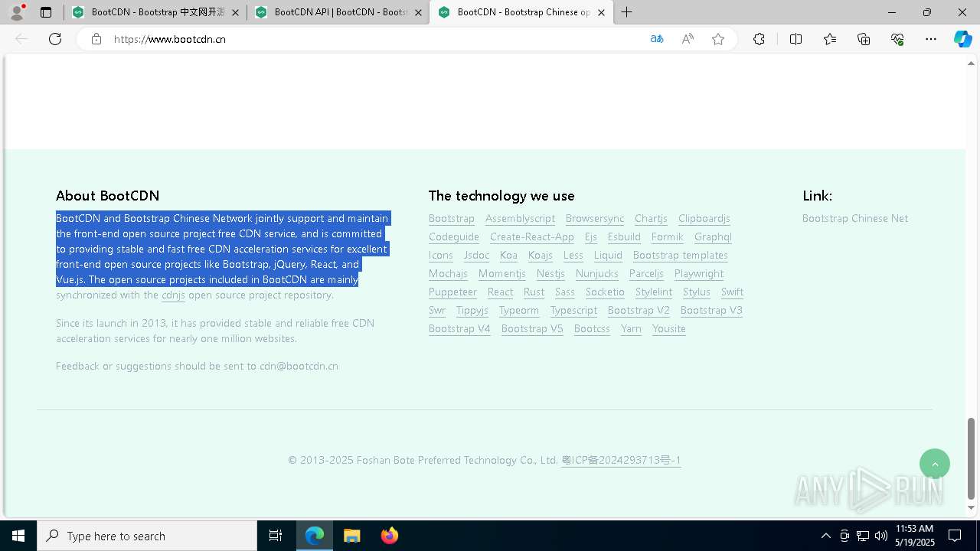Open the Typescript link
Image resolution: width=980 pixels, height=551 pixels.
[x=573, y=311]
